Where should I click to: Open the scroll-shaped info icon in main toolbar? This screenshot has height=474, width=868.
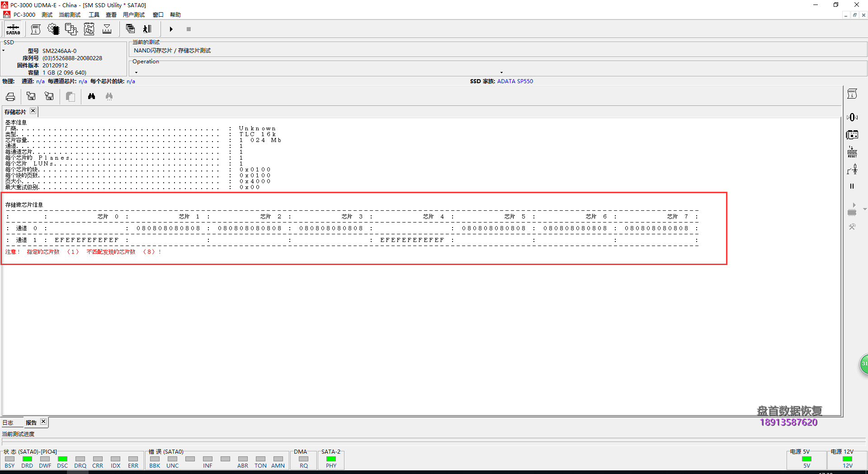coord(36,29)
